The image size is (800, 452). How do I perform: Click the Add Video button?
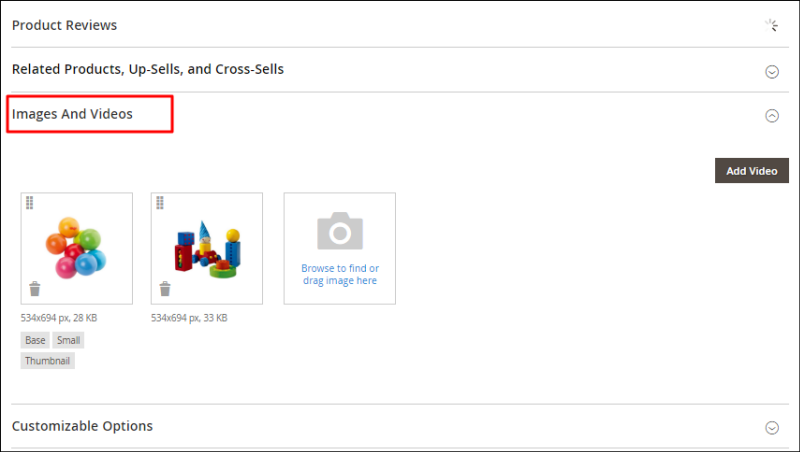(x=752, y=170)
